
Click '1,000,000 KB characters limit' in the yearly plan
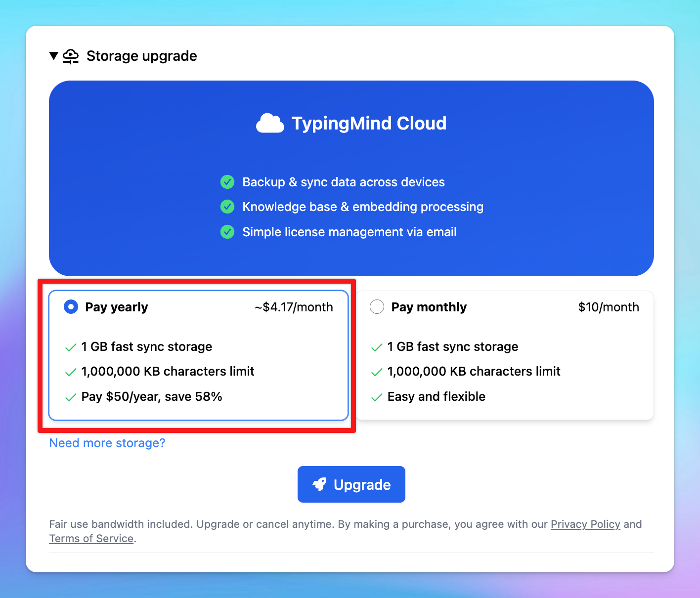click(x=168, y=371)
